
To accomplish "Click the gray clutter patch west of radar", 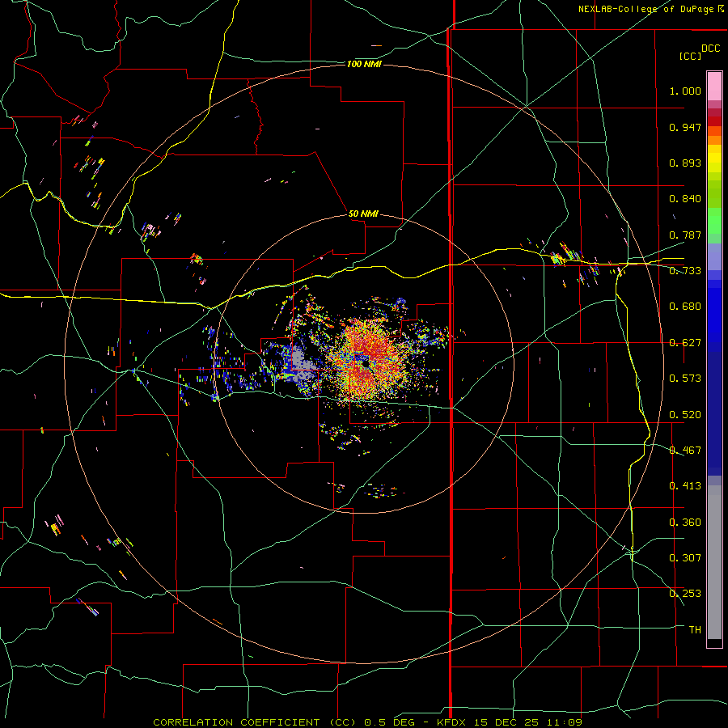I will tap(301, 363).
